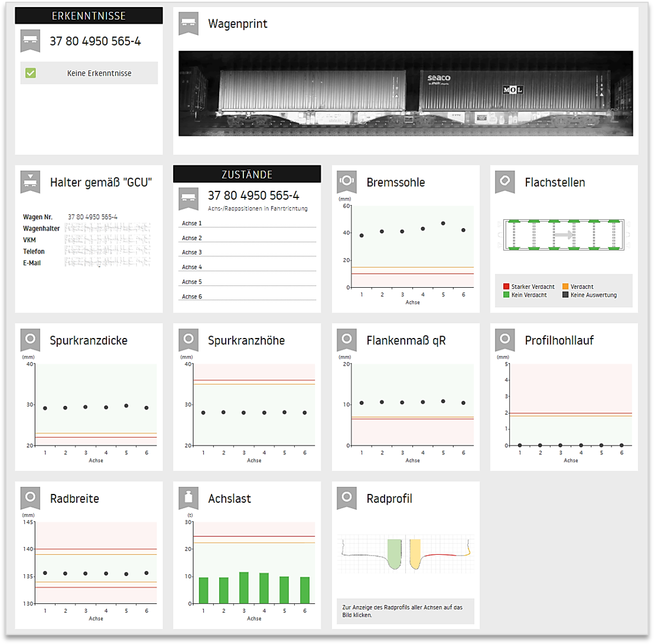This screenshot has width=654, height=644.
Task: Click the Telefon label in Halter panel
Action: point(34,252)
